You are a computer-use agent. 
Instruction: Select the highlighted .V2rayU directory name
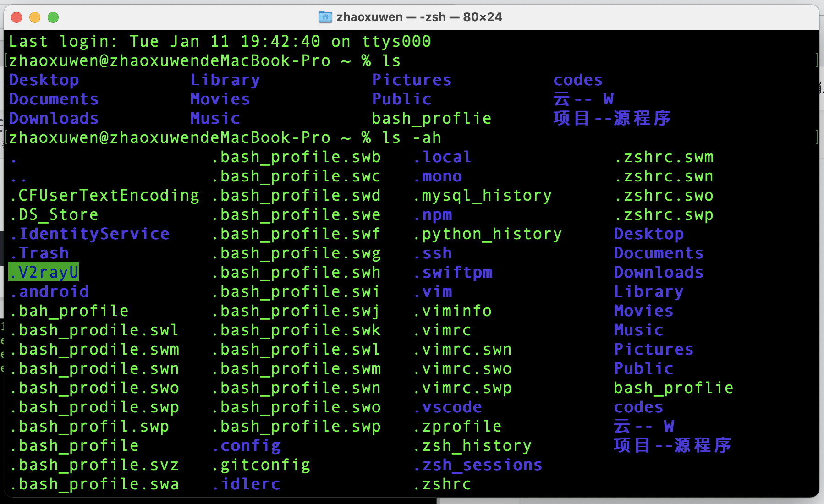tap(44, 272)
